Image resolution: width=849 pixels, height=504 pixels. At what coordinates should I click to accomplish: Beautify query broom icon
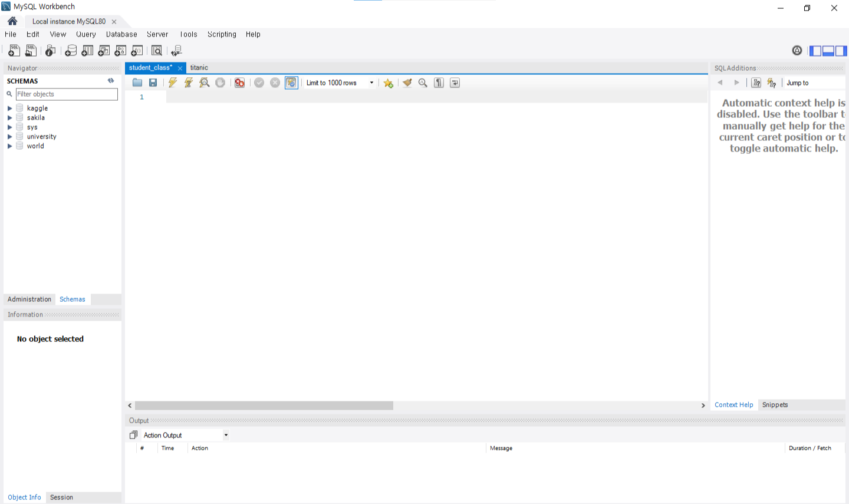click(x=407, y=83)
